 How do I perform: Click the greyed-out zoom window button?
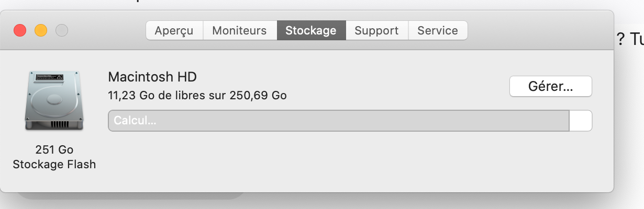[62, 30]
